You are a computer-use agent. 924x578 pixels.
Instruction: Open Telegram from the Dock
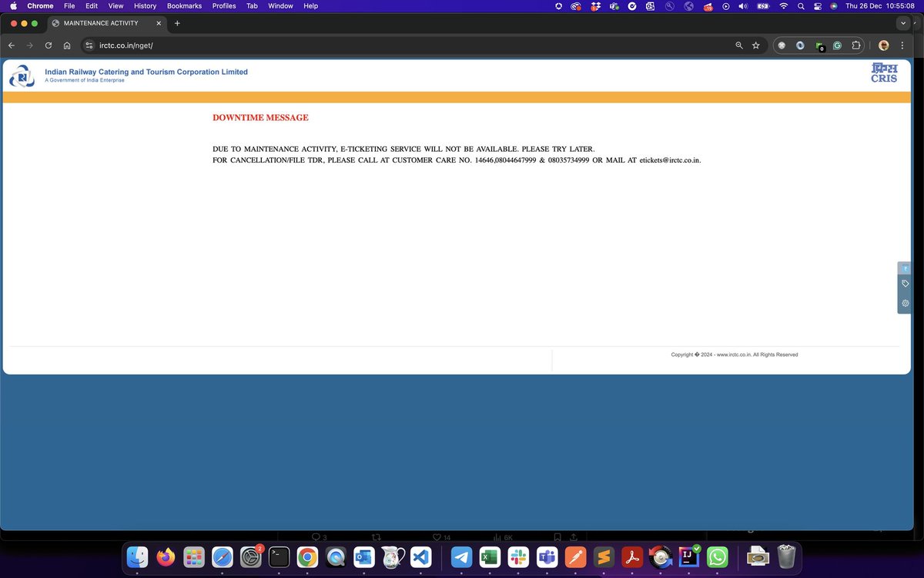click(x=461, y=556)
